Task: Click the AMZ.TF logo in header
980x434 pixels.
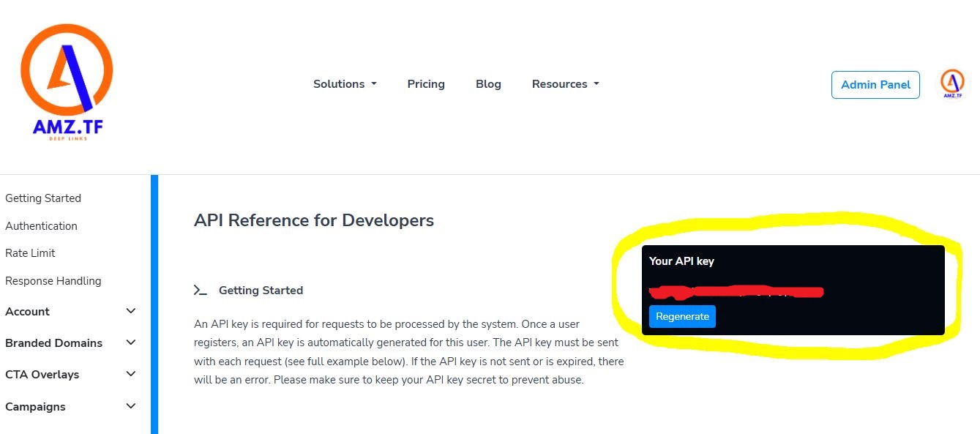Action: click(x=67, y=82)
